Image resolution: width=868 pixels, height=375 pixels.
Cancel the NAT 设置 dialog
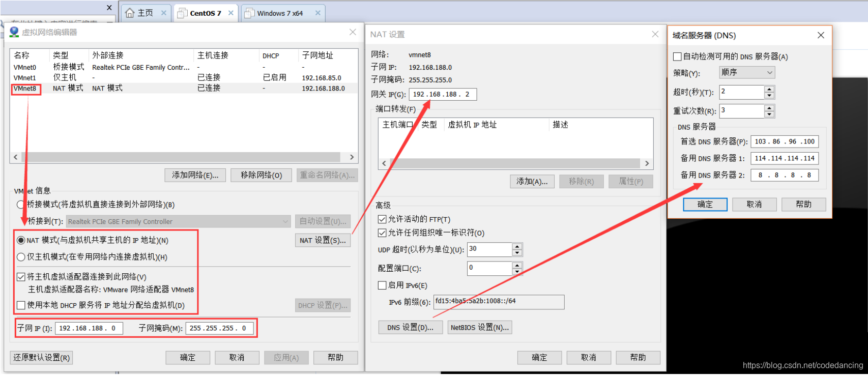[x=589, y=358]
